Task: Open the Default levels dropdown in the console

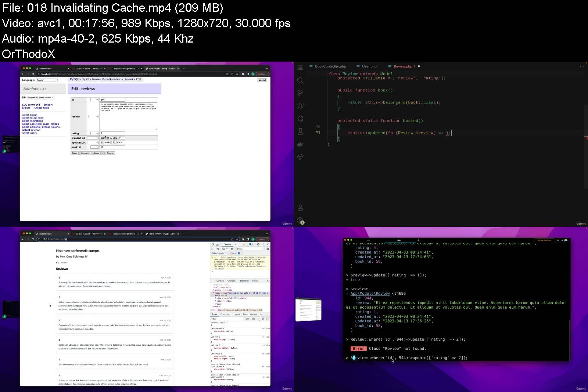Action: [x=219, y=253]
